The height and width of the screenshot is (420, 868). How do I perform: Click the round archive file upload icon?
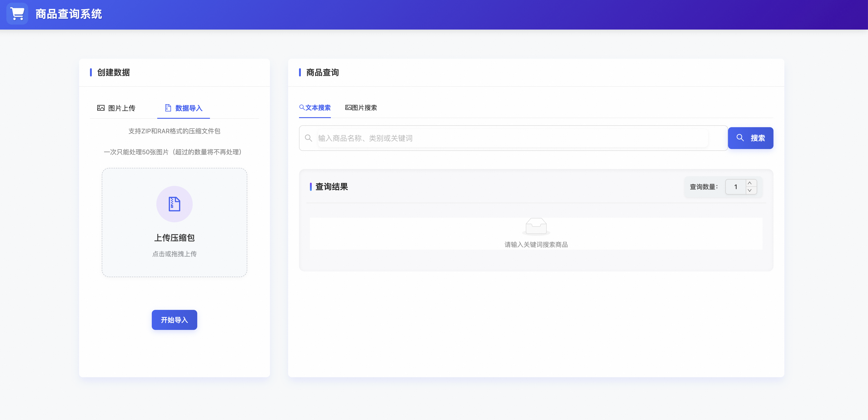pyautogui.click(x=174, y=204)
